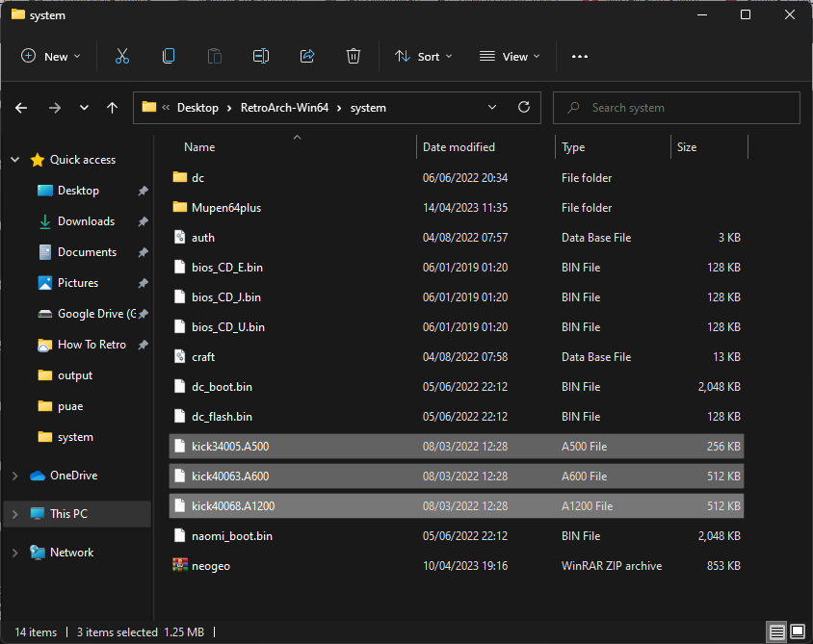
Task: Click the Mupen64plus folder icon
Action: coord(180,207)
